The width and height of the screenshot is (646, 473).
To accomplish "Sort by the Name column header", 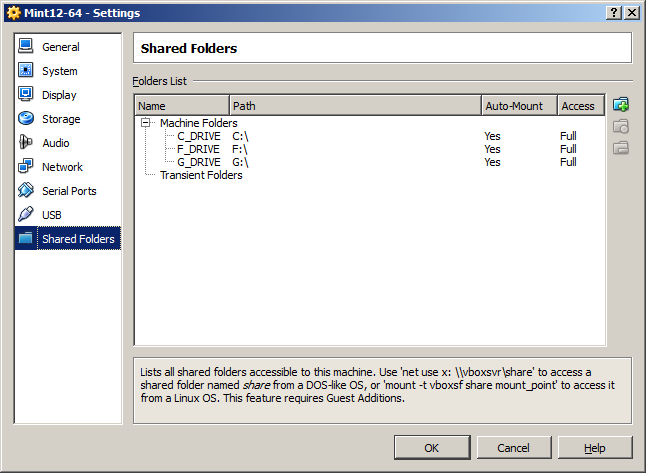I will pos(182,106).
